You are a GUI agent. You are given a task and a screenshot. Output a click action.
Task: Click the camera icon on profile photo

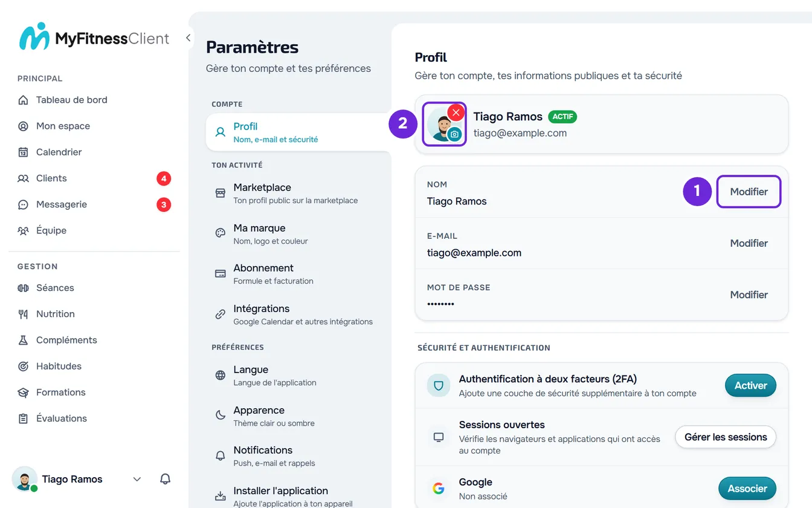click(455, 134)
